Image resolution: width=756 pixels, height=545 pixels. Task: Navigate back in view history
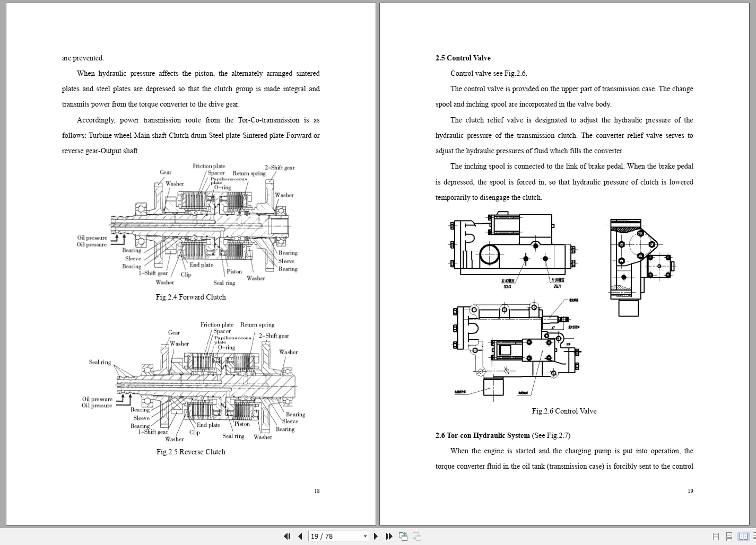coord(403,536)
